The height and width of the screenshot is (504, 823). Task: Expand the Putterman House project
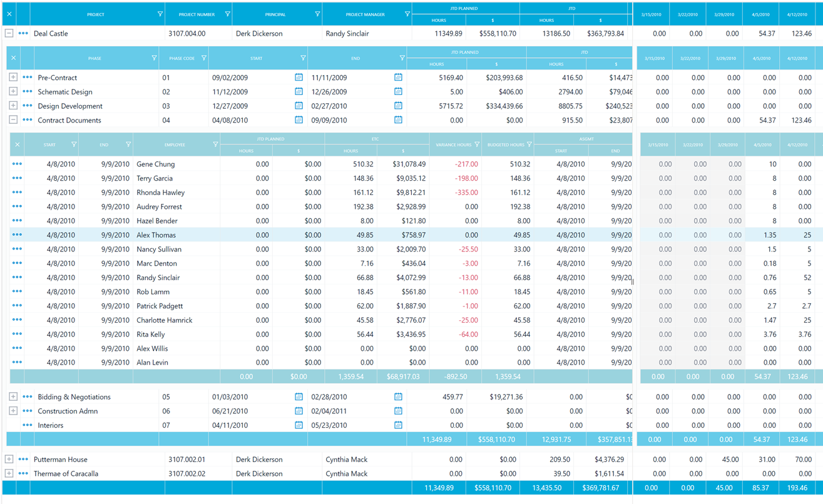tap(9, 460)
